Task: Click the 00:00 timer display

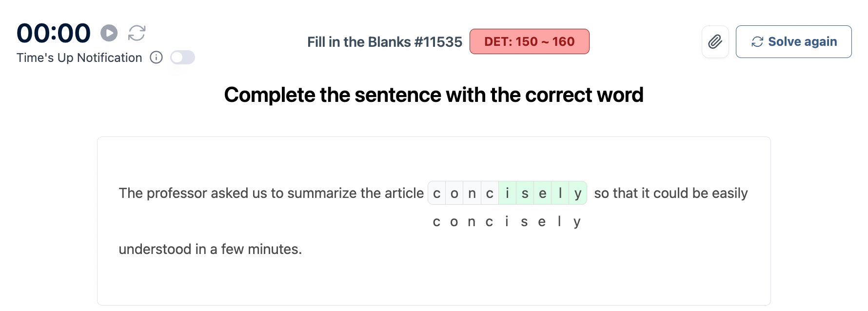Action: [54, 33]
